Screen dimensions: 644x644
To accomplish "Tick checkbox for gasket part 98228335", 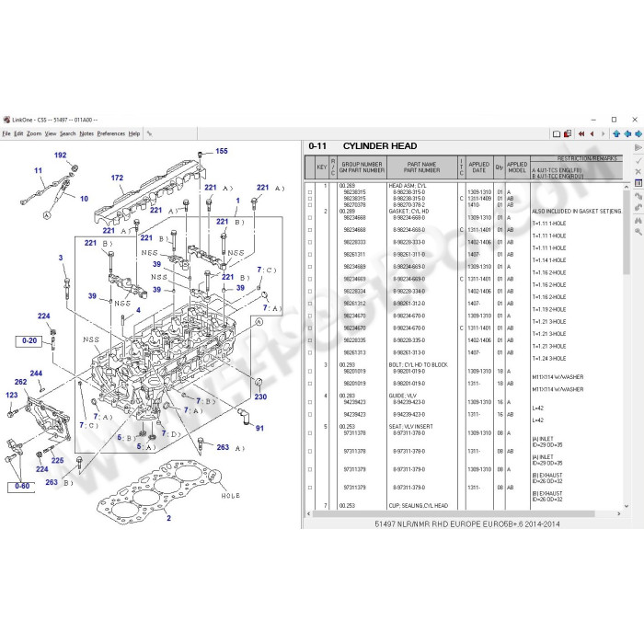I will [x=310, y=340].
